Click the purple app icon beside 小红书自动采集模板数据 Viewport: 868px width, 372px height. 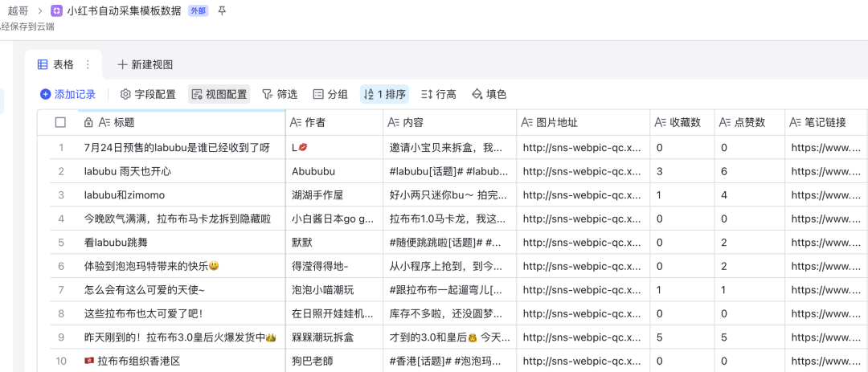point(56,10)
